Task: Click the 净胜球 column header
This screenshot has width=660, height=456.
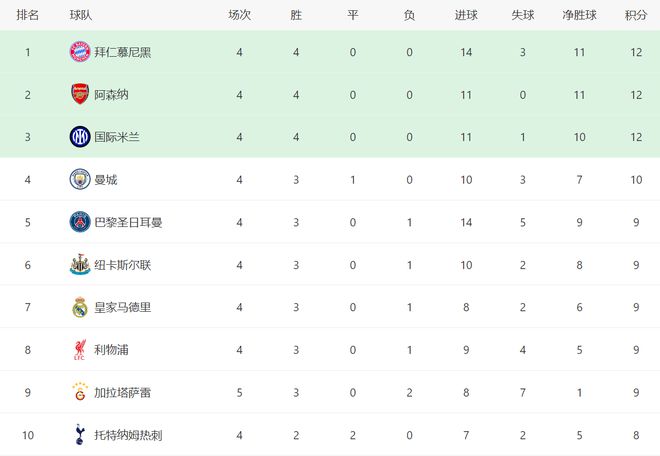Action: pyautogui.click(x=579, y=15)
